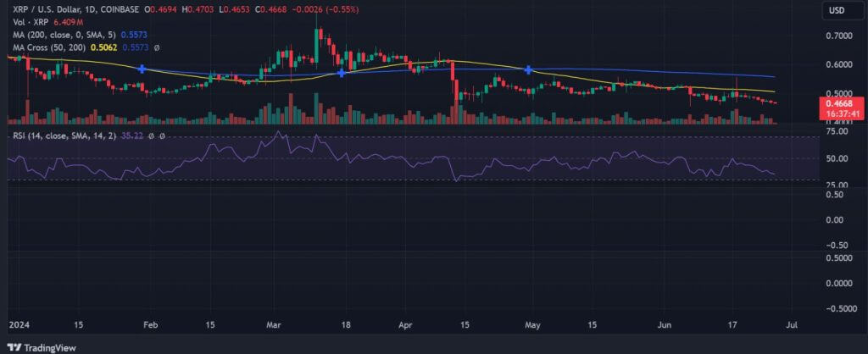Screen dimensions: 868x354
Task: Click the 25.00 RSI scale label
Action: tap(837, 185)
